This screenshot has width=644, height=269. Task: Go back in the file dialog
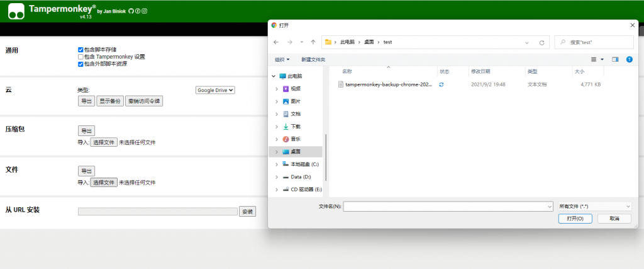276,42
